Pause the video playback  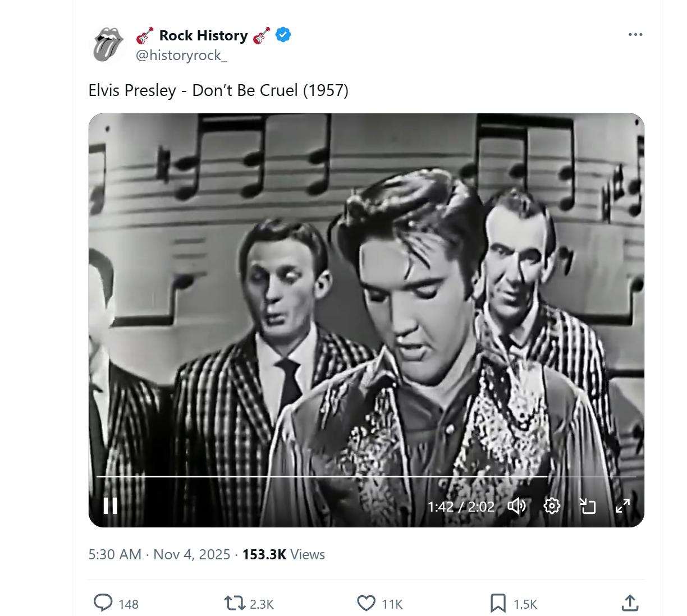point(111,506)
